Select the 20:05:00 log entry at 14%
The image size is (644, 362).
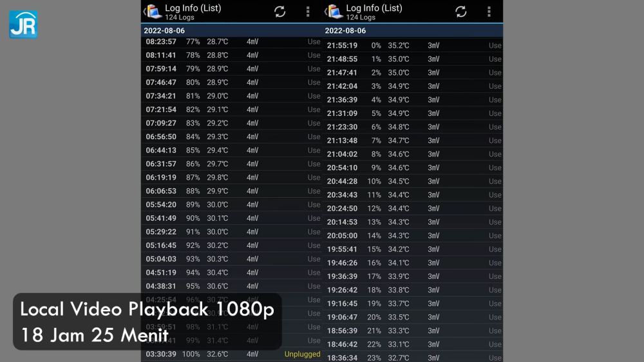point(412,236)
